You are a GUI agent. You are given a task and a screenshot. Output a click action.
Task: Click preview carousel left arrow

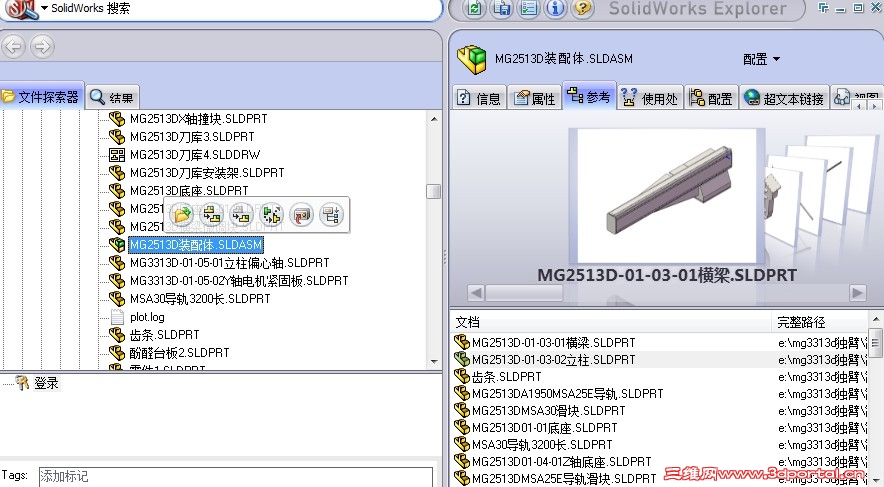(476, 293)
